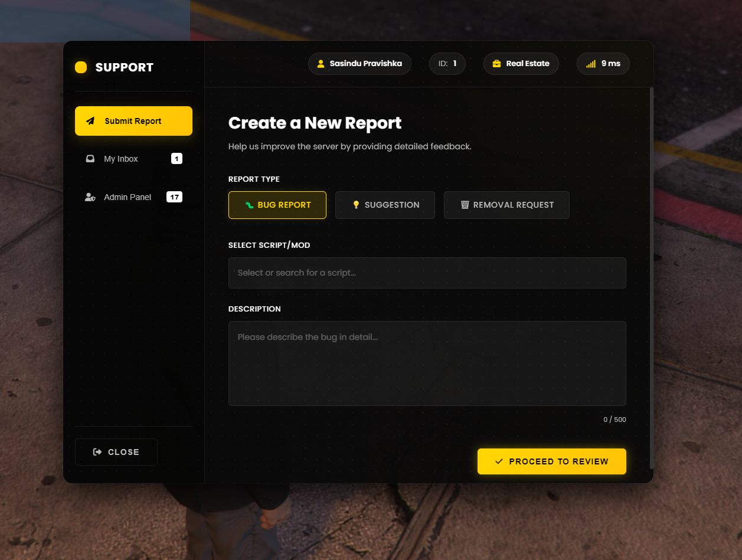Viewport: 742px width, 560px height.
Task: Open the Select Script/Mod search dropdown
Action: [427, 273]
